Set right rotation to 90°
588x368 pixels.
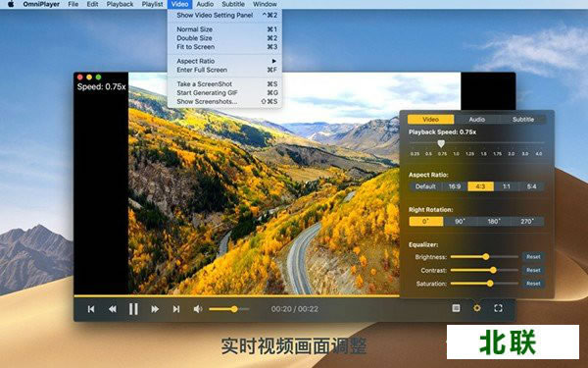[460, 221]
